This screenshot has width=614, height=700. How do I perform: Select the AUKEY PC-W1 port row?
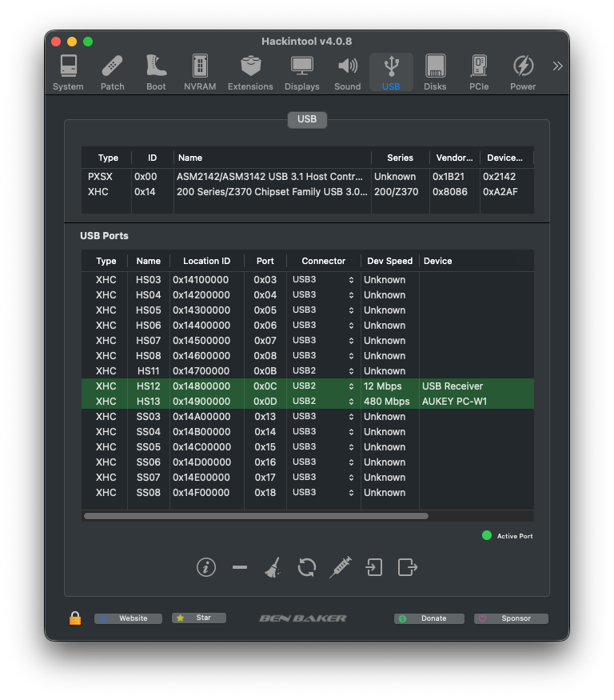tap(307, 402)
